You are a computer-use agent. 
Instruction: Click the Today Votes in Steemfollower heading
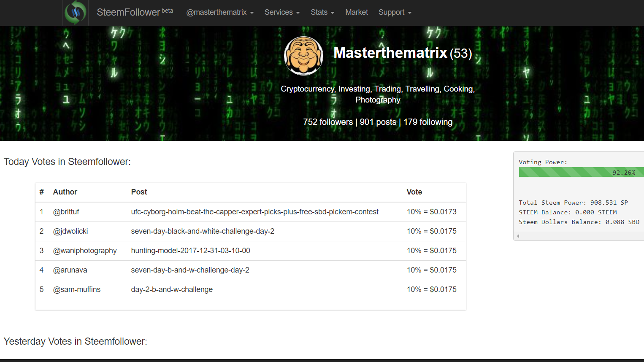click(x=67, y=162)
